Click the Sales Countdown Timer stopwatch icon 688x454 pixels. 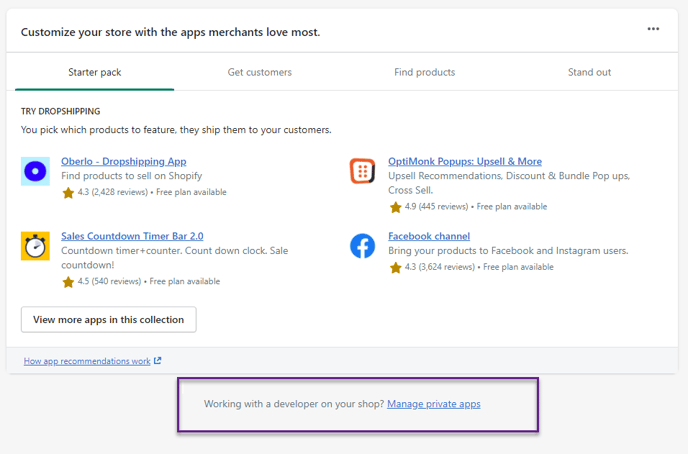pyautogui.click(x=35, y=246)
